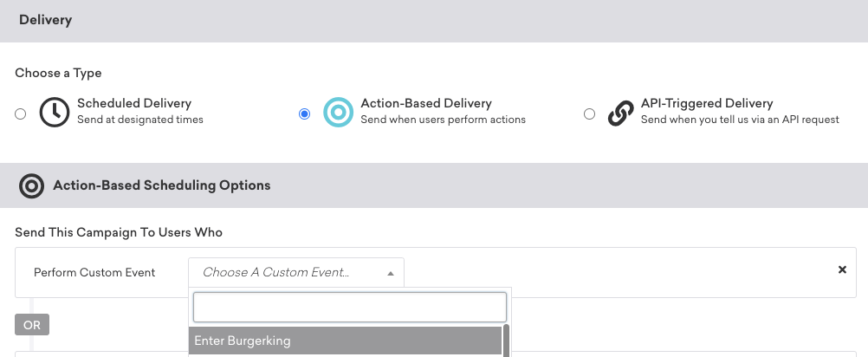Click the Action-Based Scheduling Options heading
The height and width of the screenshot is (357, 868).
(162, 185)
